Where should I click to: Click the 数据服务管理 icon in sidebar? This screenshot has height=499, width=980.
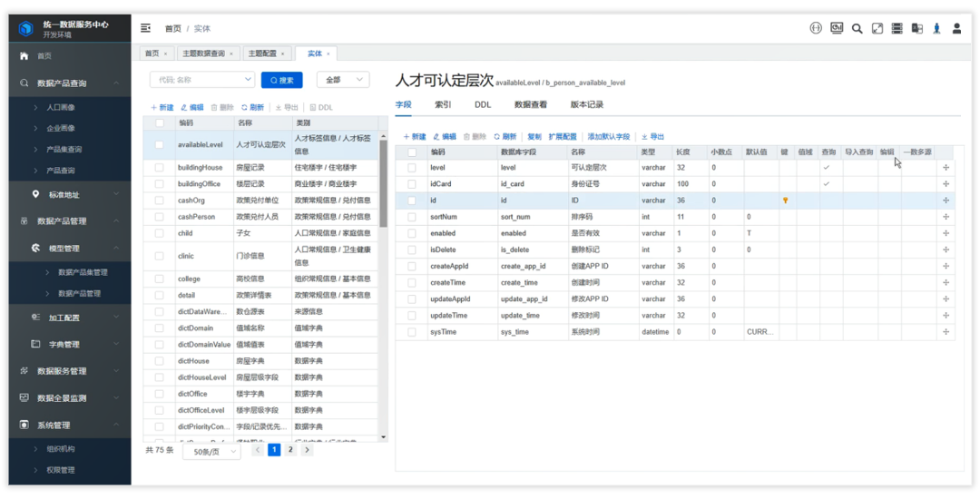(24, 371)
